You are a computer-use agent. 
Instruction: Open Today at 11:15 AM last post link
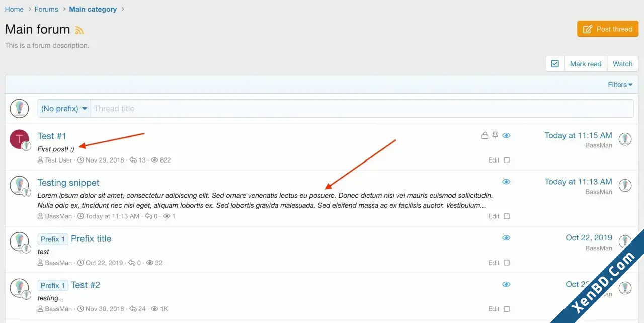tap(578, 135)
